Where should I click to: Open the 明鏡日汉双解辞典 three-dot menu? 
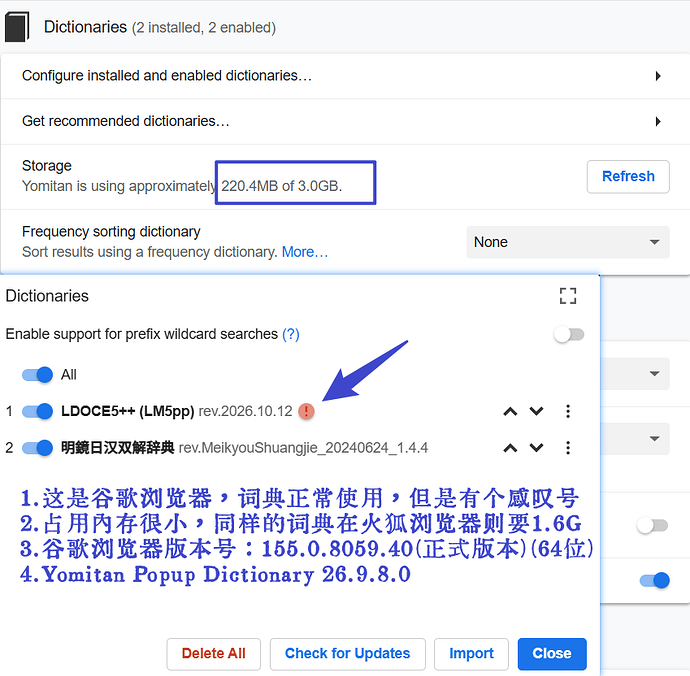click(568, 448)
